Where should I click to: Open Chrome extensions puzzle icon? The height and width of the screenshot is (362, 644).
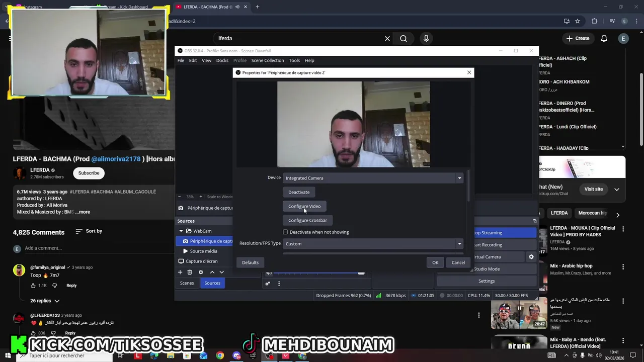[x=594, y=21]
